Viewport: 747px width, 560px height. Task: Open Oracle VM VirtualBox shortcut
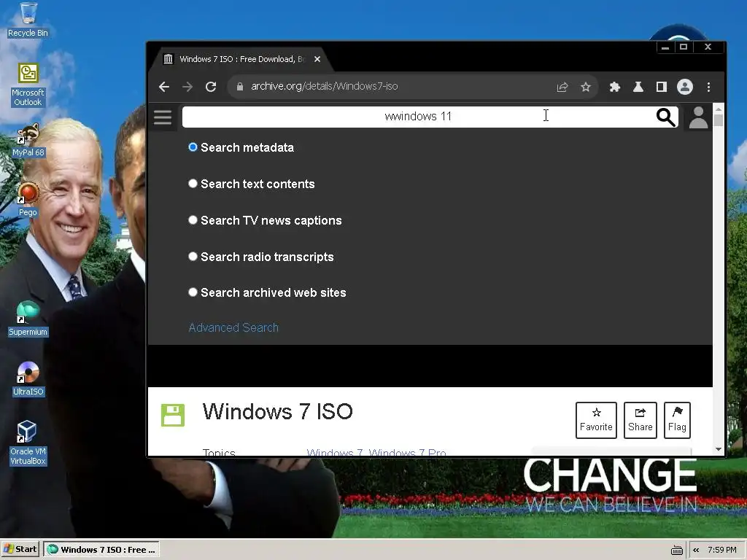tap(28, 443)
